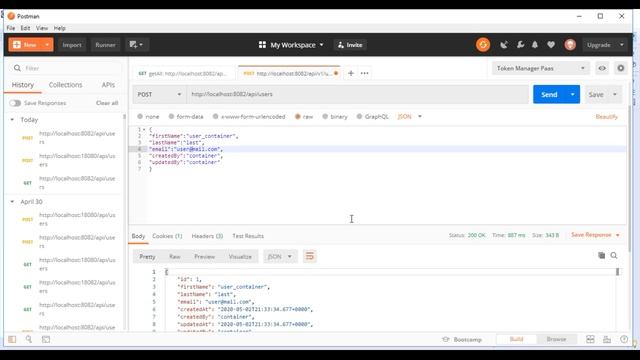Click the Import button
This screenshot has width=640, height=360.
72,45
